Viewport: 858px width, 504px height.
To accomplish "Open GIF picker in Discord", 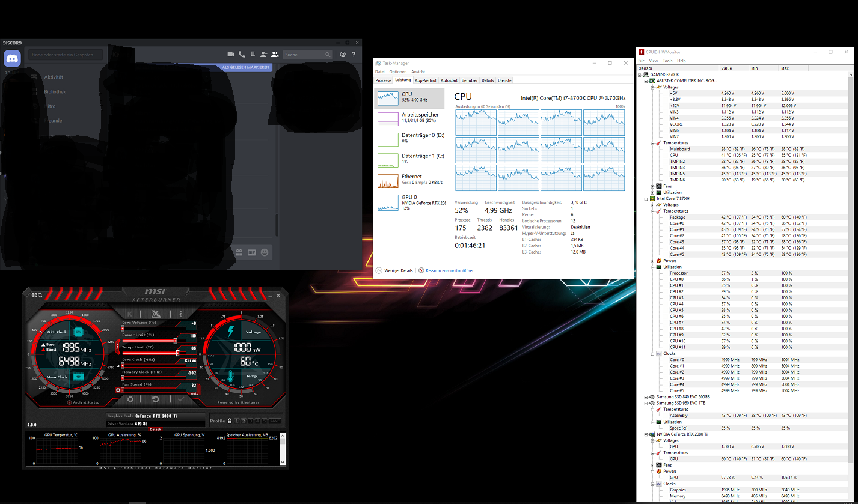I will pyautogui.click(x=251, y=252).
